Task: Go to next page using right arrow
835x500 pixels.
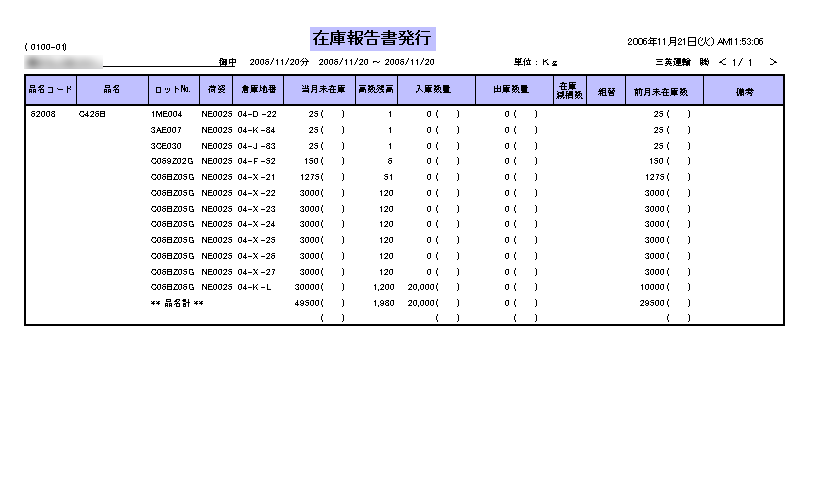Action: point(773,62)
